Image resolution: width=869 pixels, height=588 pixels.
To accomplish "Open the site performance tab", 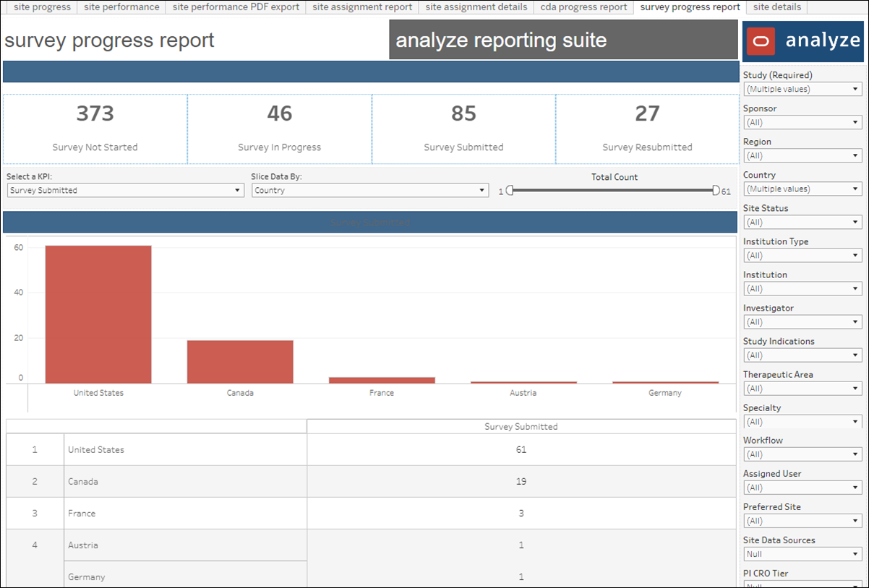I will [121, 7].
